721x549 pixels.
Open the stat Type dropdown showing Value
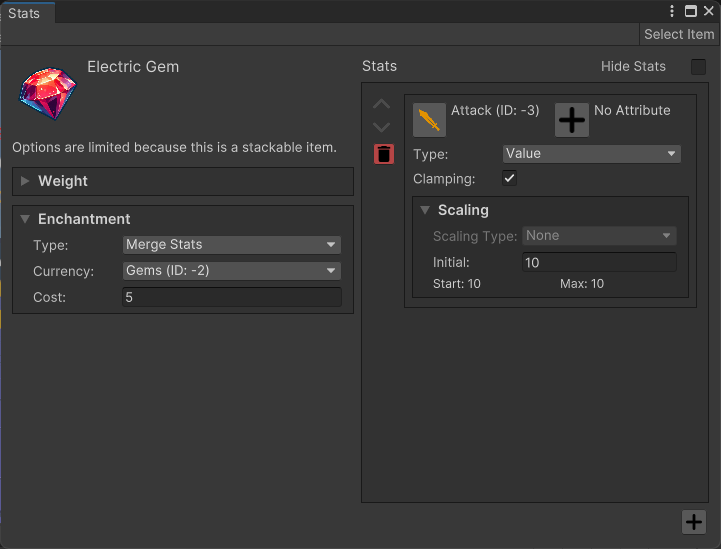pos(591,154)
